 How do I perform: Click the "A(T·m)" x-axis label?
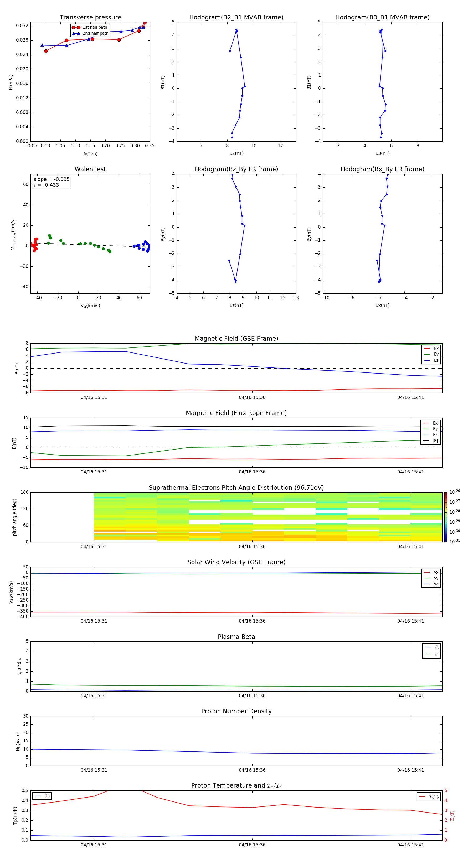[90, 154]
